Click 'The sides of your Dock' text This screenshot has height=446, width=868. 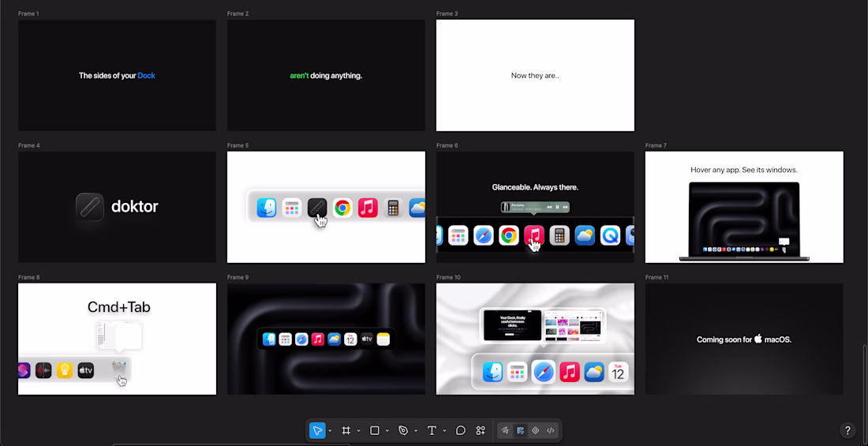(117, 75)
